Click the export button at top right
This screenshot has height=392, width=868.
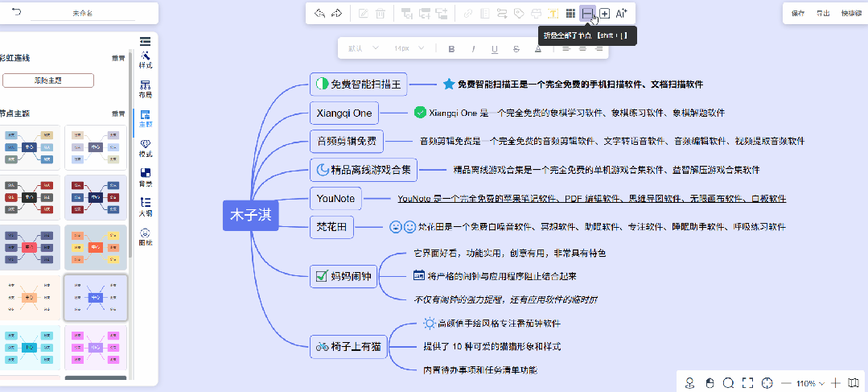click(x=823, y=14)
